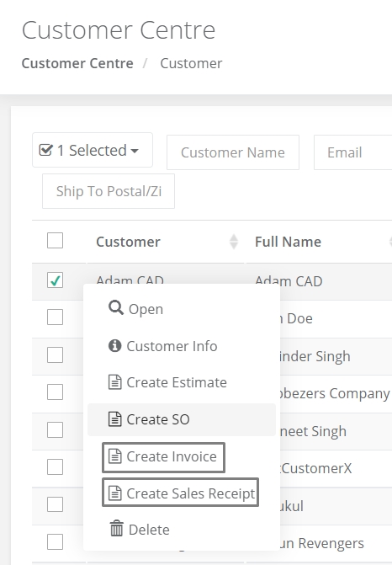Click the CustomerX full name cell

click(x=316, y=468)
